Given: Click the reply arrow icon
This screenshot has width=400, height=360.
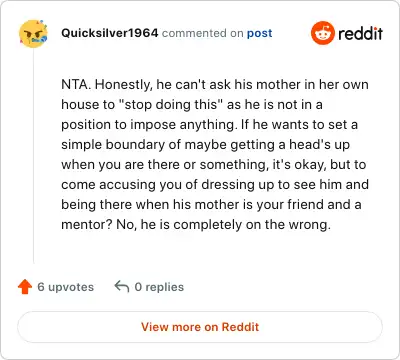Looking at the screenshot, I should (122, 287).
